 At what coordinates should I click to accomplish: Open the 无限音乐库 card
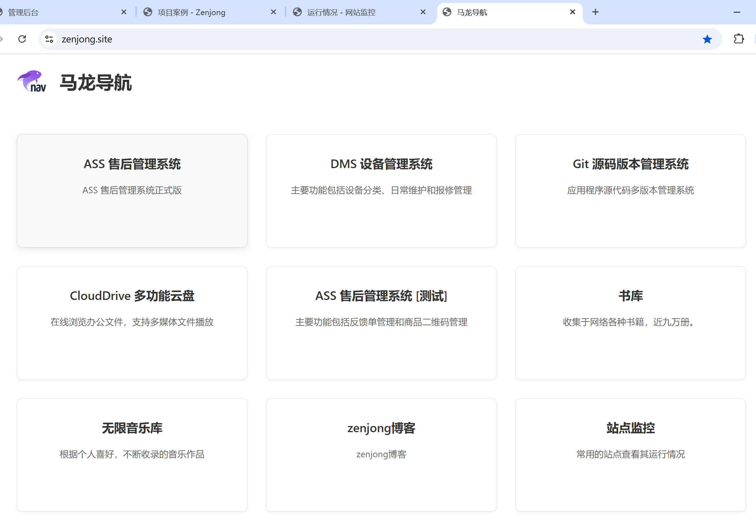pos(132,455)
